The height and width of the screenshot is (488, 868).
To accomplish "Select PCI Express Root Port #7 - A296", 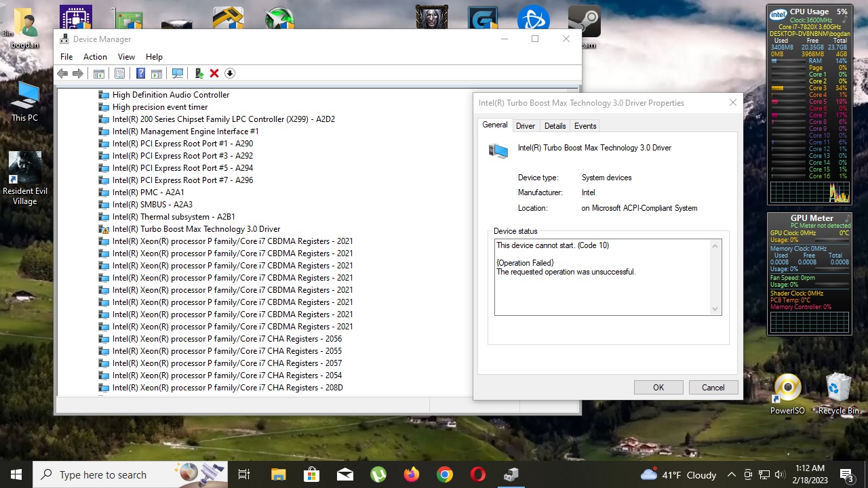I will [182, 180].
